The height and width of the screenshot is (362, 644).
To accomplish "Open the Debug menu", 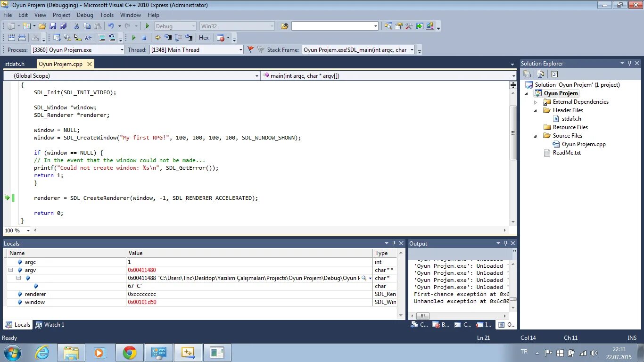I will pyautogui.click(x=85, y=15).
